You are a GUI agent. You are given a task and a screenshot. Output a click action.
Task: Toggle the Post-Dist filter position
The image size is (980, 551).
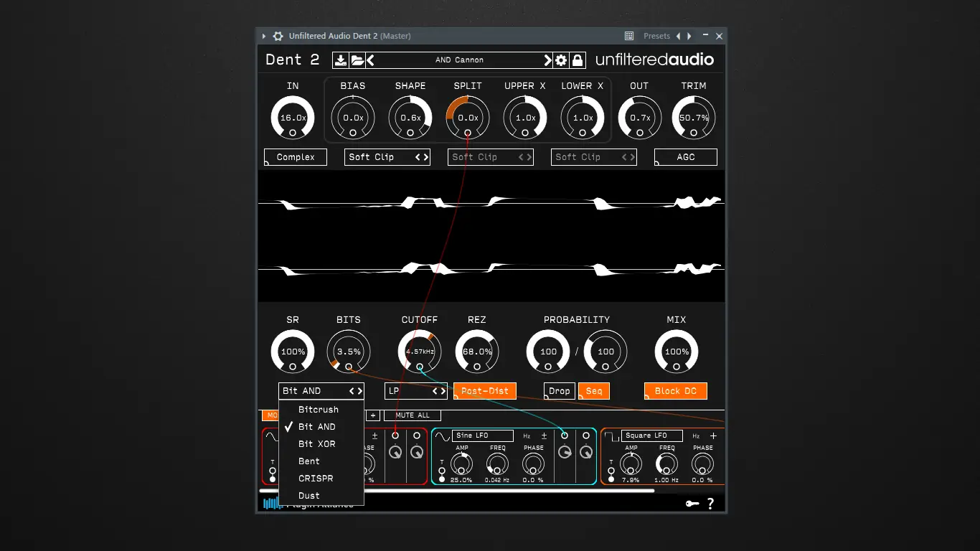coord(485,391)
